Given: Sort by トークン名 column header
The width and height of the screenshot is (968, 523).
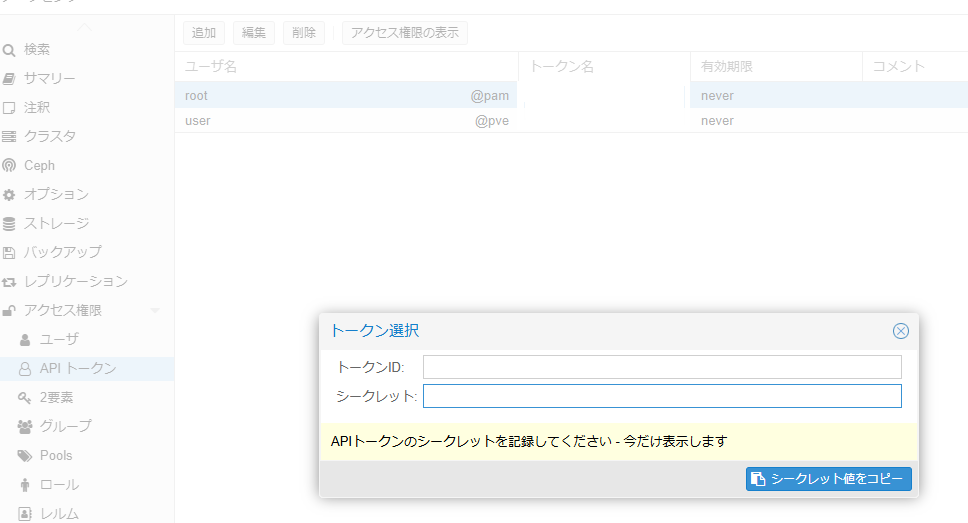Looking at the screenshot, I should pyautogui.click(x=604, y=67).
